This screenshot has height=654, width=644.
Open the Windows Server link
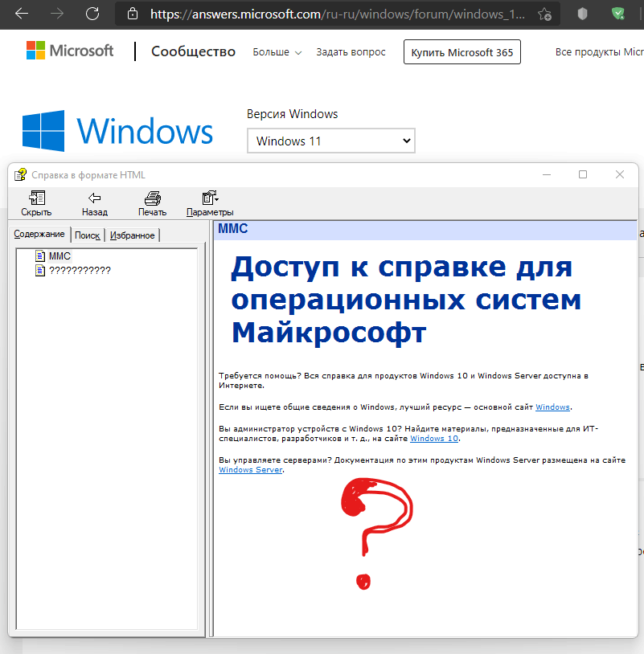tap(250, 470)
